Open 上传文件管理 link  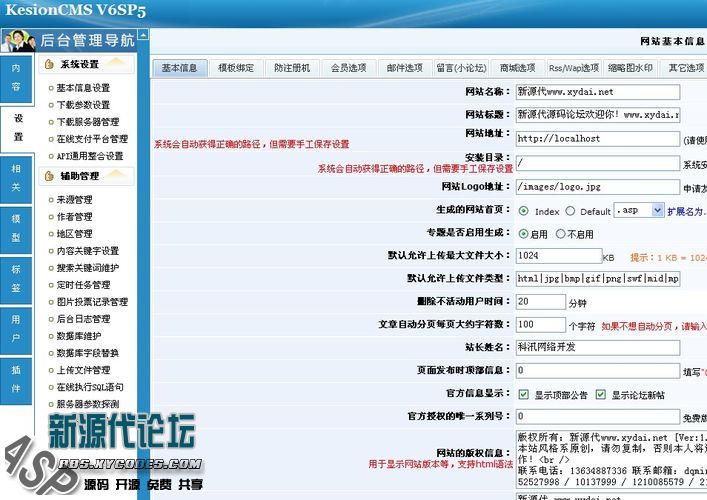83,370
